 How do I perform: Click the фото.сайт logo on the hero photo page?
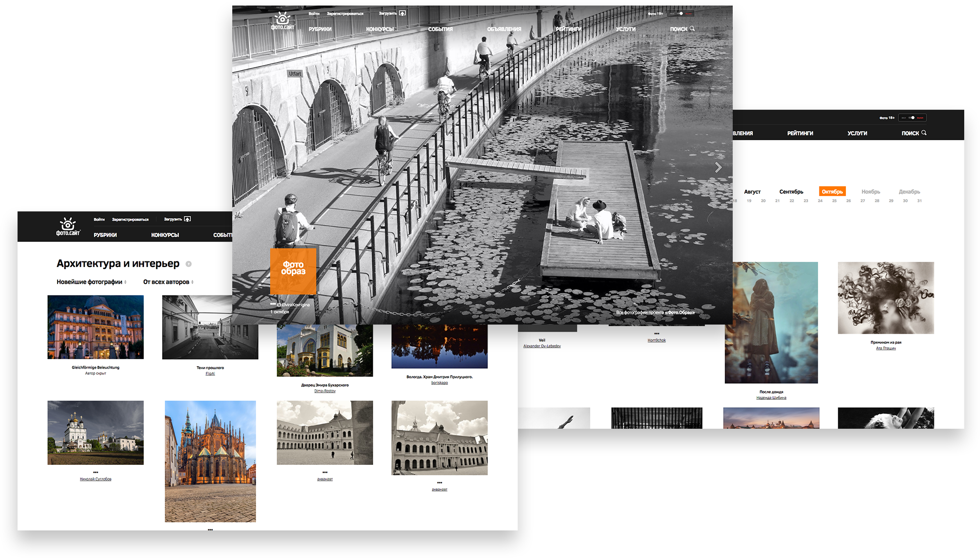click(283, 21)
